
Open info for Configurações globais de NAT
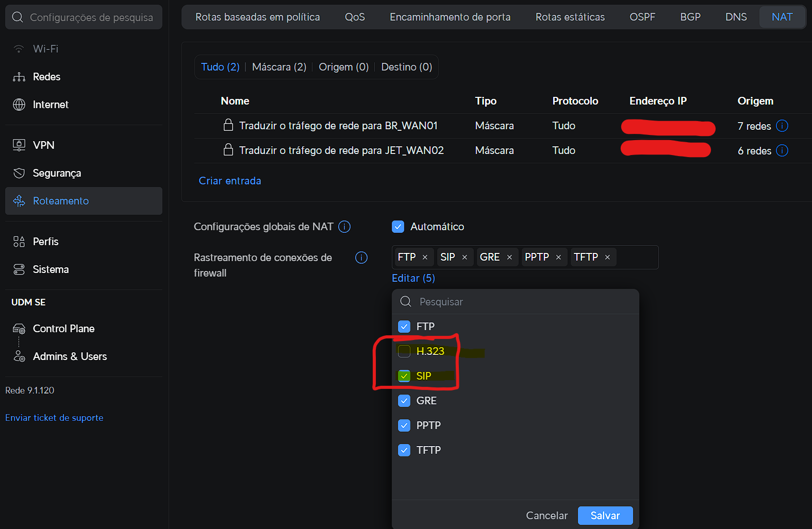(344, 227)
